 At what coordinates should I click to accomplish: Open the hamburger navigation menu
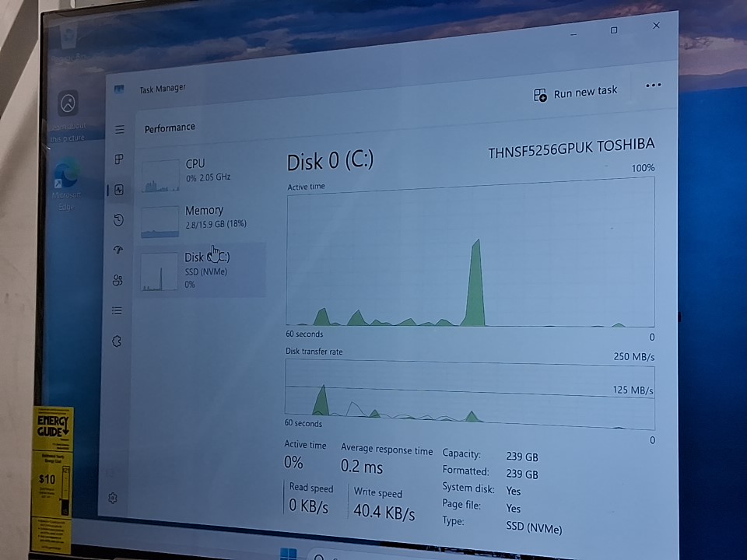(119, 129)
